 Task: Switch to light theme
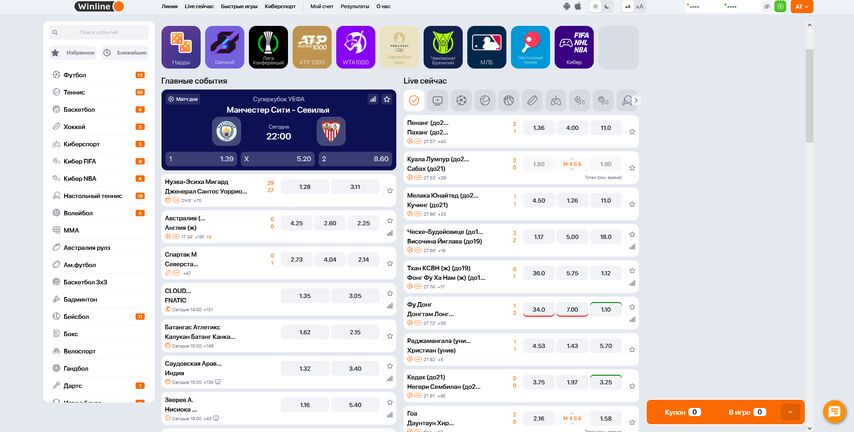(x=595, y=7)
